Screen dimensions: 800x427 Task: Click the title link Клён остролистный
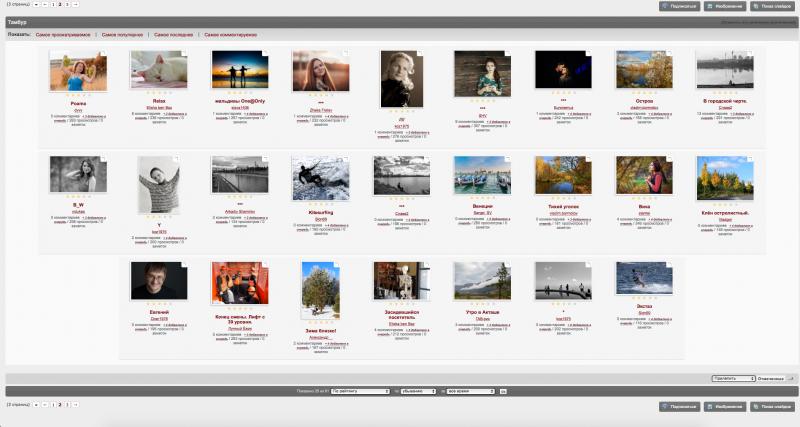[x=725, y=213]
